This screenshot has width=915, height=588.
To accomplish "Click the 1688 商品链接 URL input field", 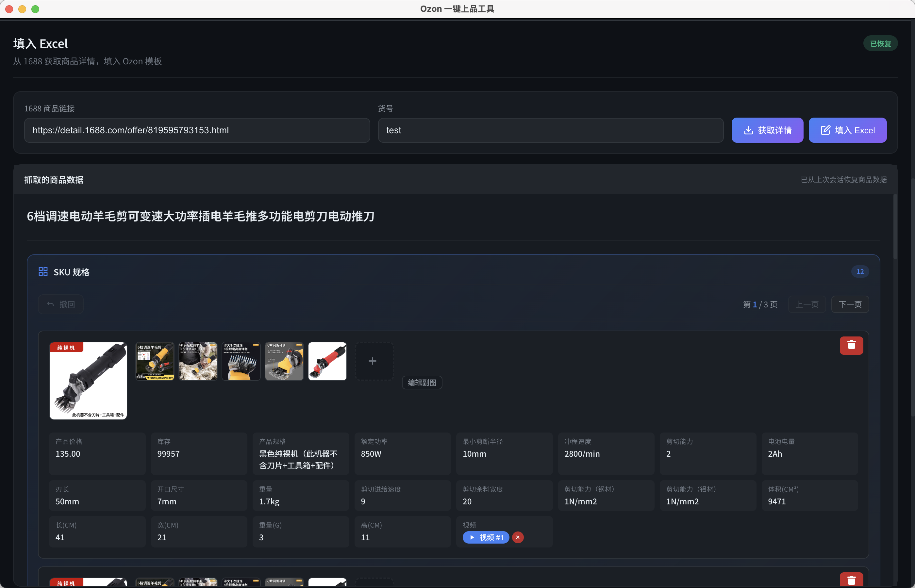I will pyautogui.click(x=197, y=130).
